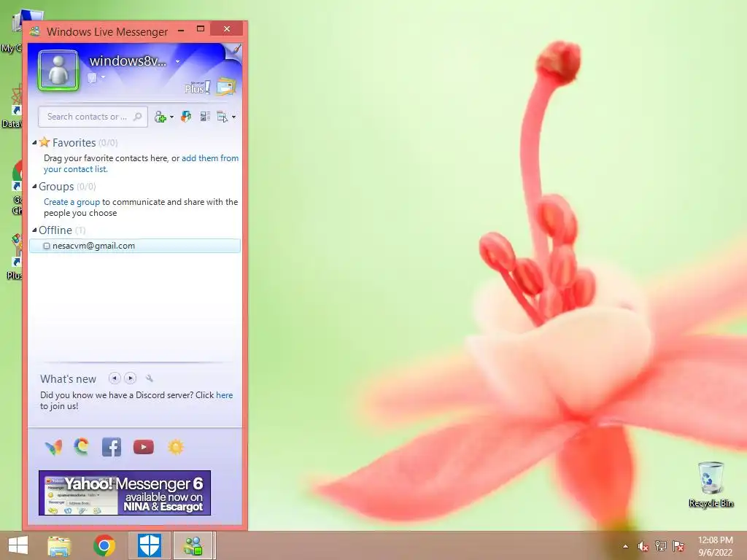Open the Action Center flag icon

coord(678,546)
